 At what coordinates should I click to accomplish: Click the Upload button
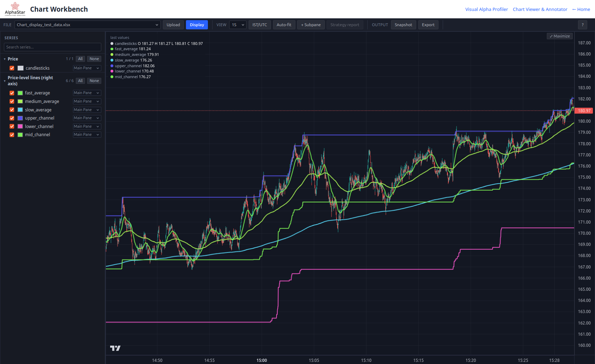(x=173, y=25)
